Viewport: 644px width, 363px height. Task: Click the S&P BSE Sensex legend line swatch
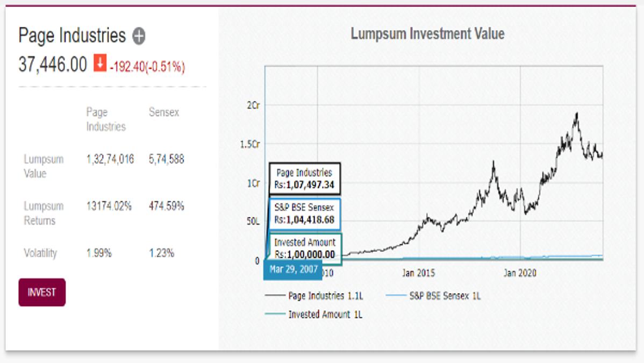(396, 296)
